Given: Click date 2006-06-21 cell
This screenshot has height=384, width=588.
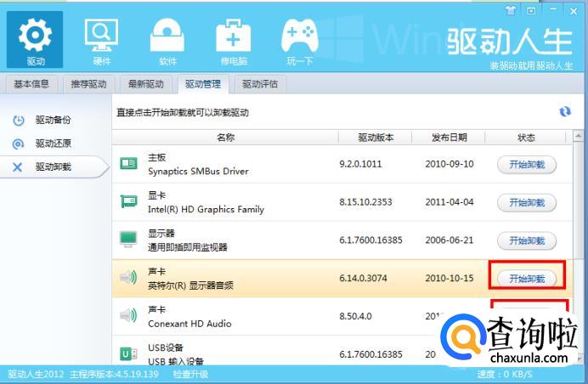Looking at the screenshot, I should click(x=449, y=240).
